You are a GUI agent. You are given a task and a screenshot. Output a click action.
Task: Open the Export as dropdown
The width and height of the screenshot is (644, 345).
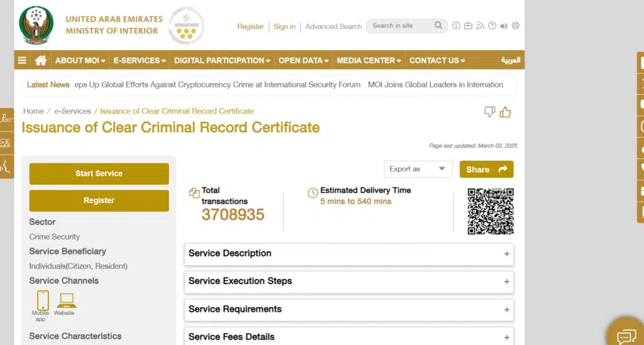click(418, 169)
